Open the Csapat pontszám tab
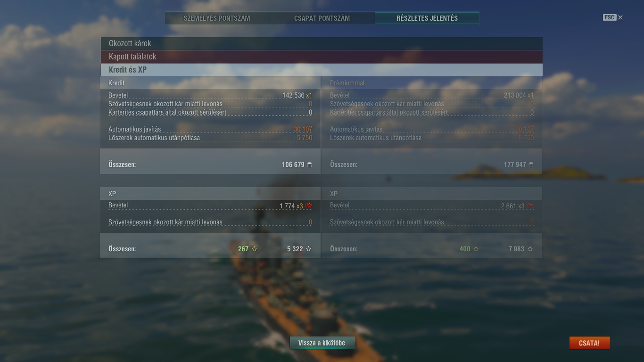This screenshot has width=644, height=362. (322, 18)
